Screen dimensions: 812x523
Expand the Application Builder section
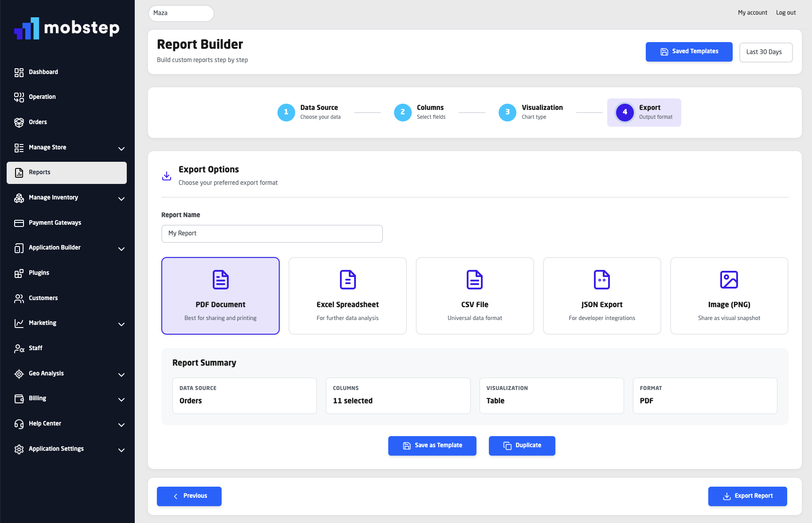click(x=121, y=249)
